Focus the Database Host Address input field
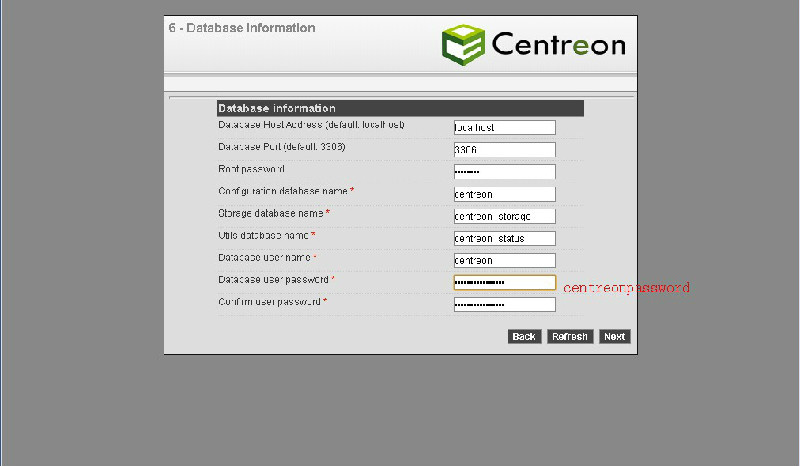This screenshot has height=466, width=800. pos(504,128)
